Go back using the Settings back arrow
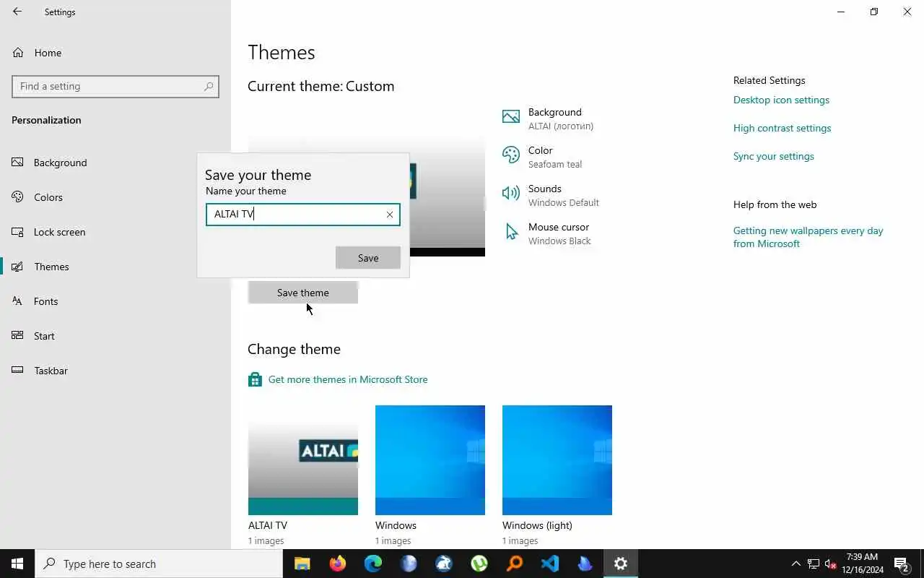Image resolution: width=924 pixels, height=578 pixels. coord(17,12)
